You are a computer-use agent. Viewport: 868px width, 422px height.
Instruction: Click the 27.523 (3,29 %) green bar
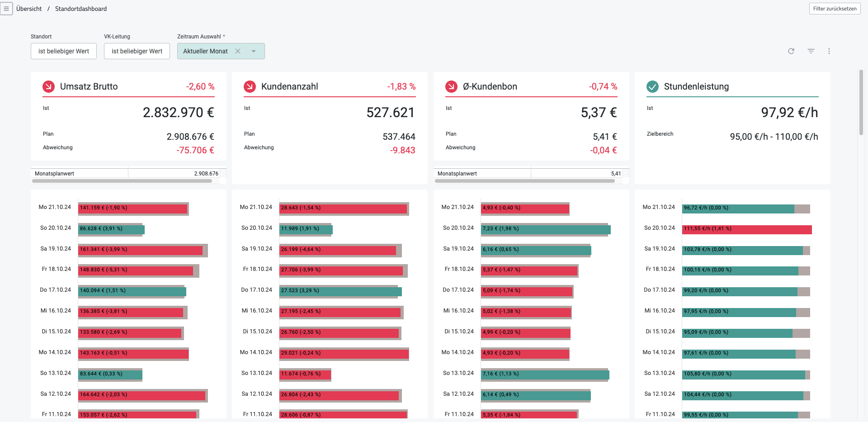point(341,291)
